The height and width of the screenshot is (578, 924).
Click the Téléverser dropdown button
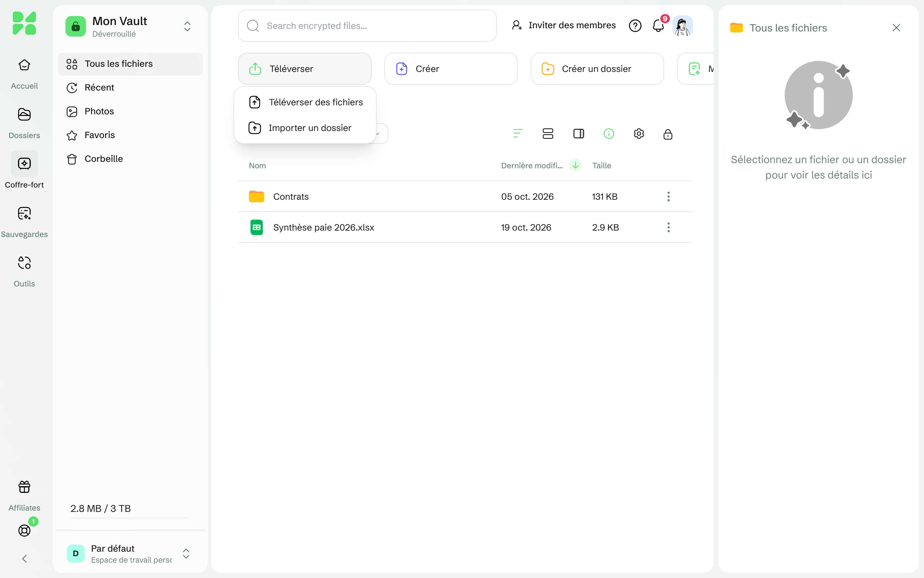[x=305, y=69]
